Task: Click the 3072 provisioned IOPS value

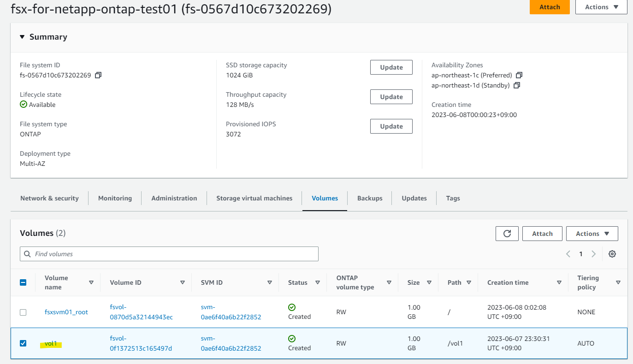Action: pyautogui.click(x=233, y=134)
